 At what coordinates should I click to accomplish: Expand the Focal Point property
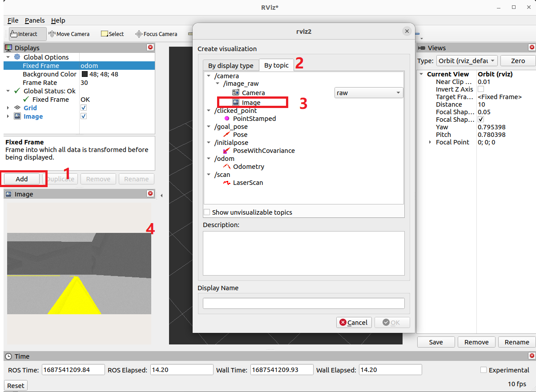pos(430,142)
